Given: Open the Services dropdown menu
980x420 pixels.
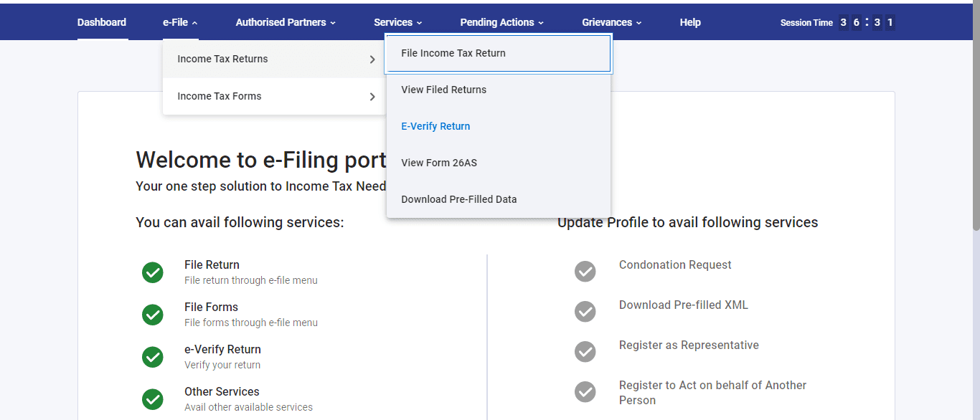Looking at the screenshot, I should [x=398, y=22].
